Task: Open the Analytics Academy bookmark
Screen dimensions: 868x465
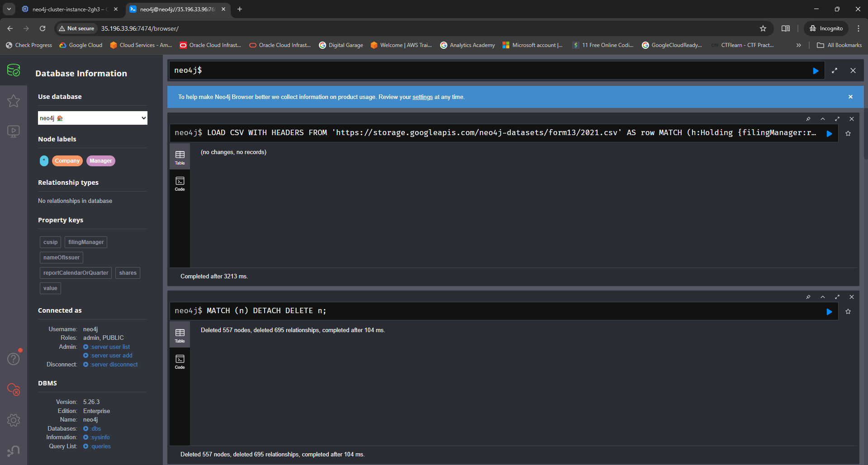Action: (x=468, y=45)
